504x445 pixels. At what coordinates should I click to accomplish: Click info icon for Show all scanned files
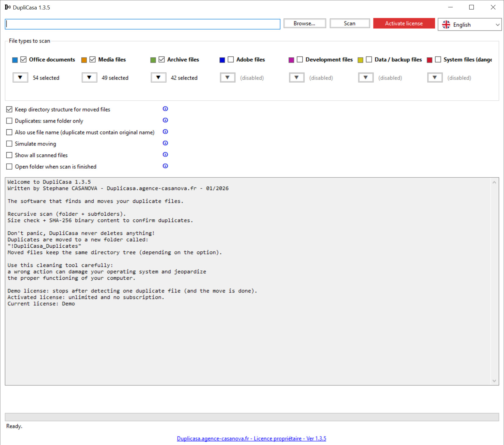(x=165, y=155)
